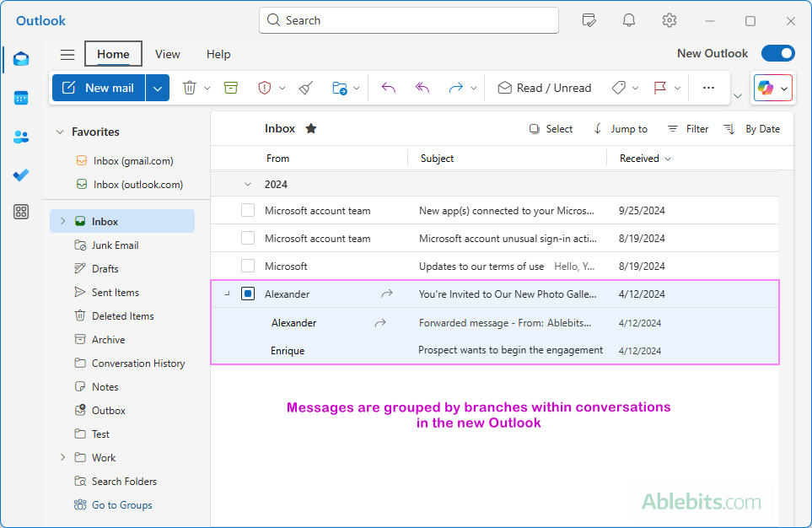Click the Reply all icon
Viewport: 812px width, 528px height.
[x=422, y=88]
